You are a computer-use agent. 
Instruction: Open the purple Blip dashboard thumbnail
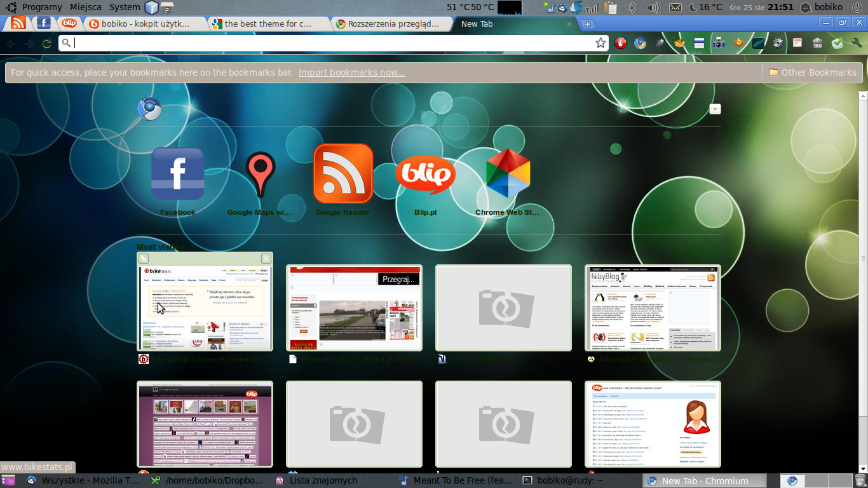click(x=205, y=424)
